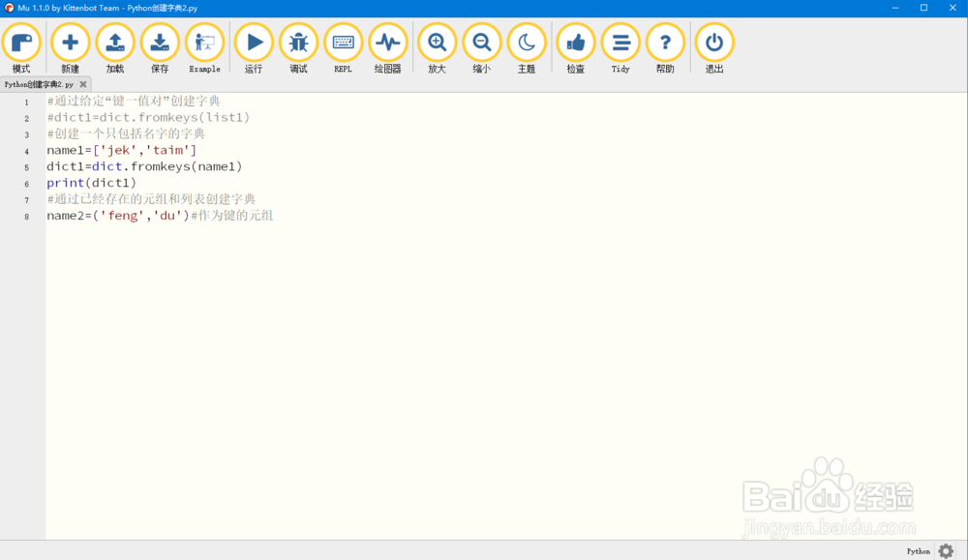Save the current script
This screenshot has height=560, width=968.
click(160, 43)
